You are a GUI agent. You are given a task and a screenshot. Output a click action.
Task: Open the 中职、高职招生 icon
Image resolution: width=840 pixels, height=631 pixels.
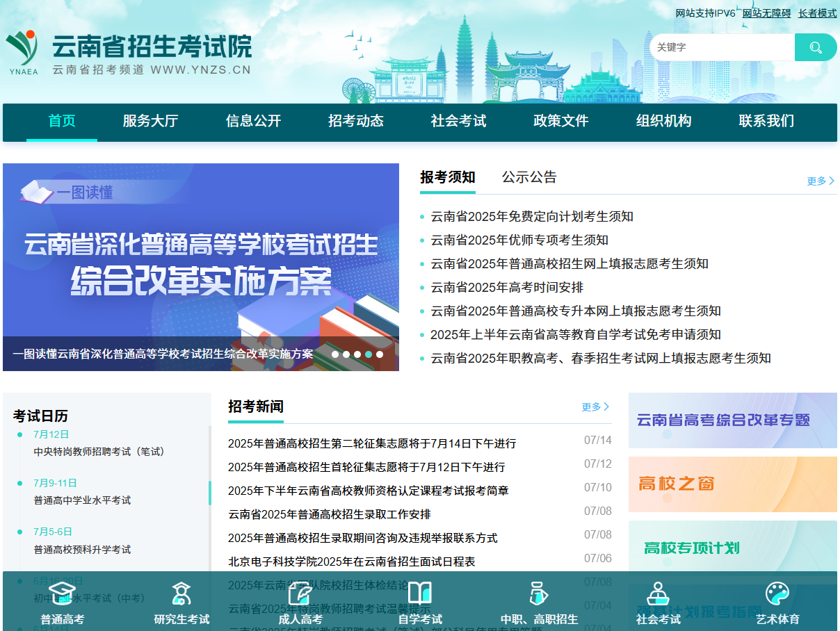[539, 593]
